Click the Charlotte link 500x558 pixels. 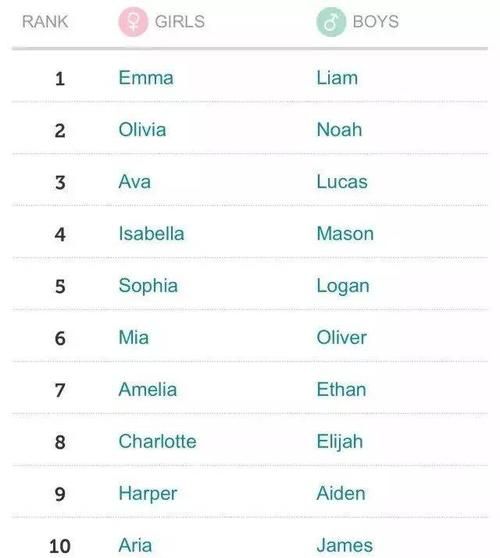[x=157, y=441]
